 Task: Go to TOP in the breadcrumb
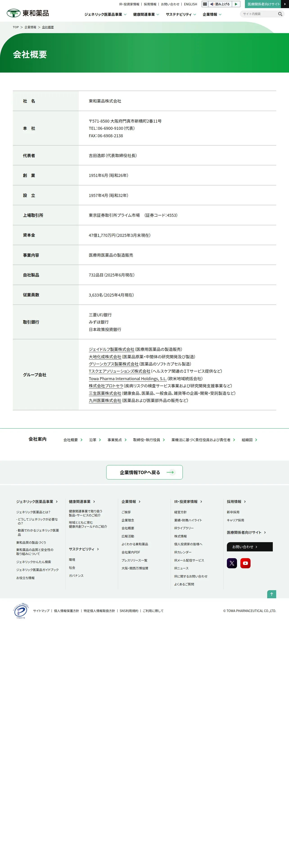click(16, 27)
